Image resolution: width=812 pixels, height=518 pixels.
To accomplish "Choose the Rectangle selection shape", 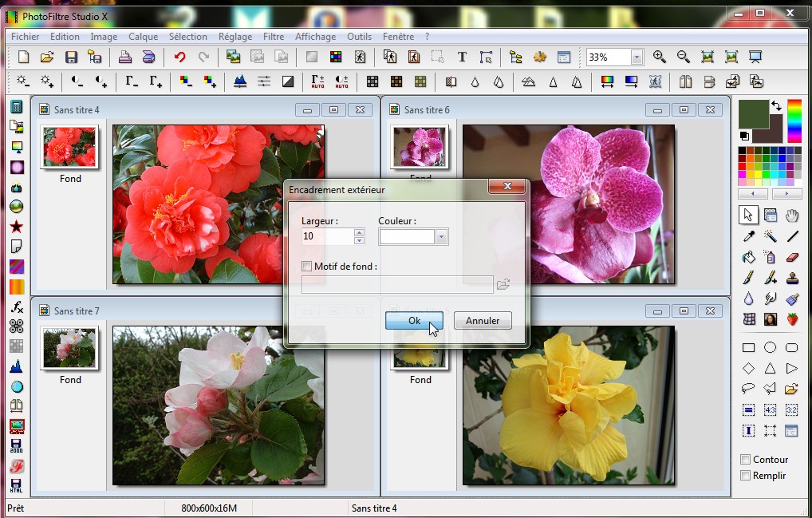I will [749, 347].
